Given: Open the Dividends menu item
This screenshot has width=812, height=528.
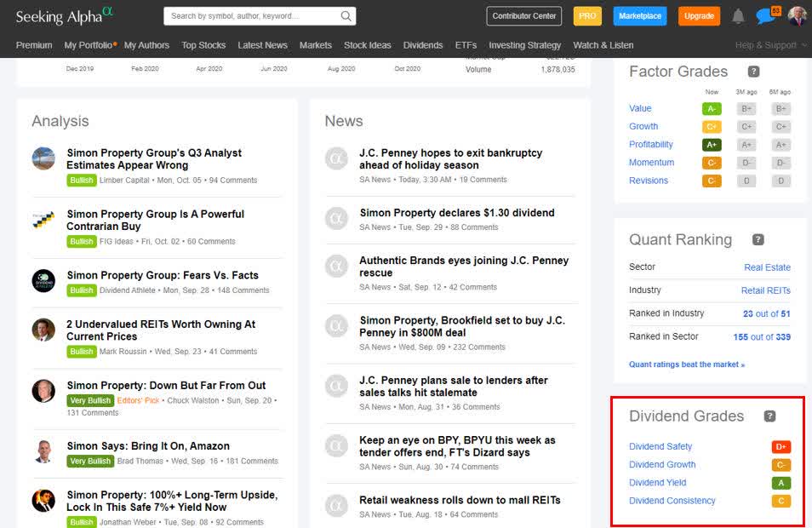Looking at the screenshot, I should (x=423, y=45).
